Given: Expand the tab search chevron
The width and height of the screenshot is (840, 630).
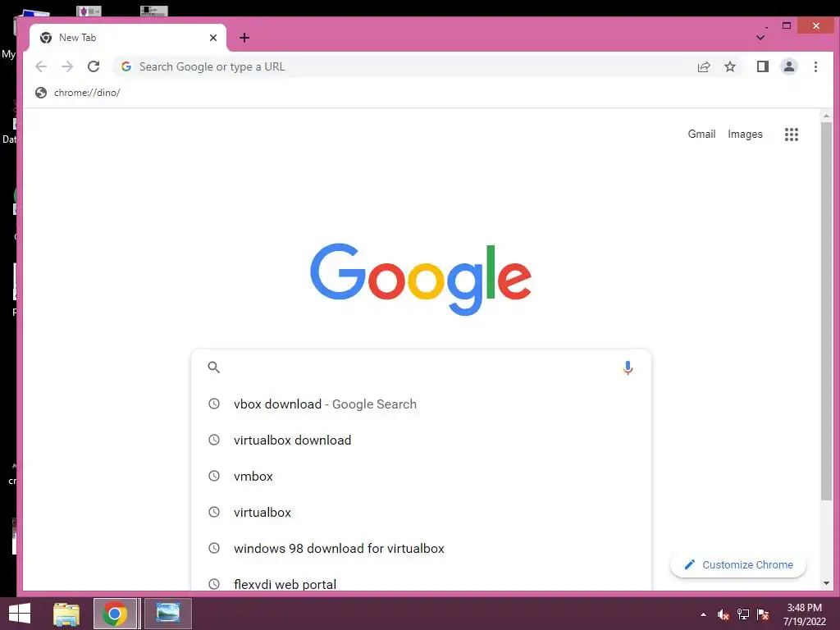Looking at the screenshot, I should click(x=760, y=38).
